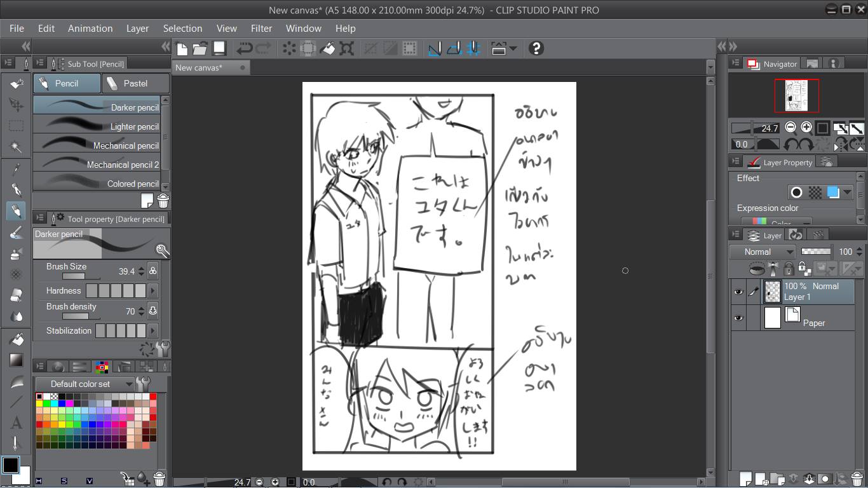Toggle brush density pressure setting button
This screenshot has height=488, width=868.
(x=153, y=311)
